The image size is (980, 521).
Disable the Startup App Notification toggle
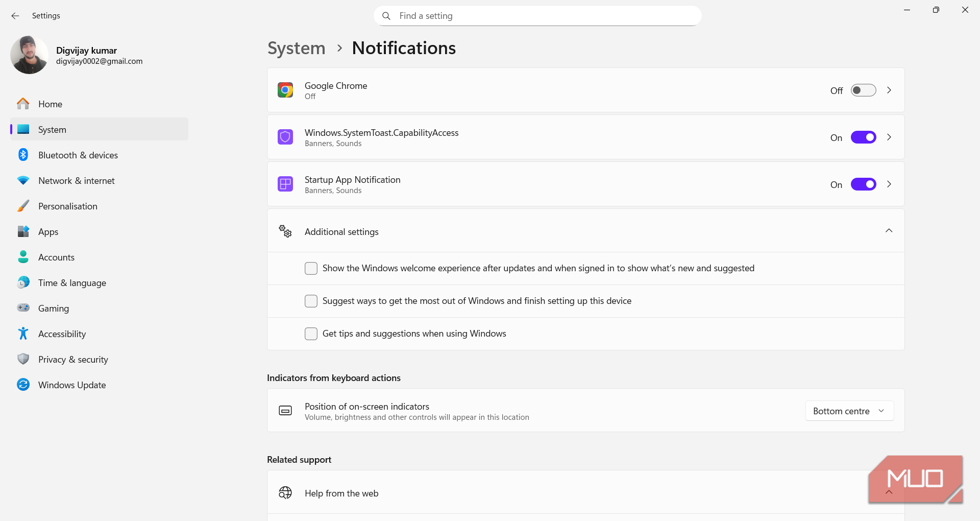point(863,184)
